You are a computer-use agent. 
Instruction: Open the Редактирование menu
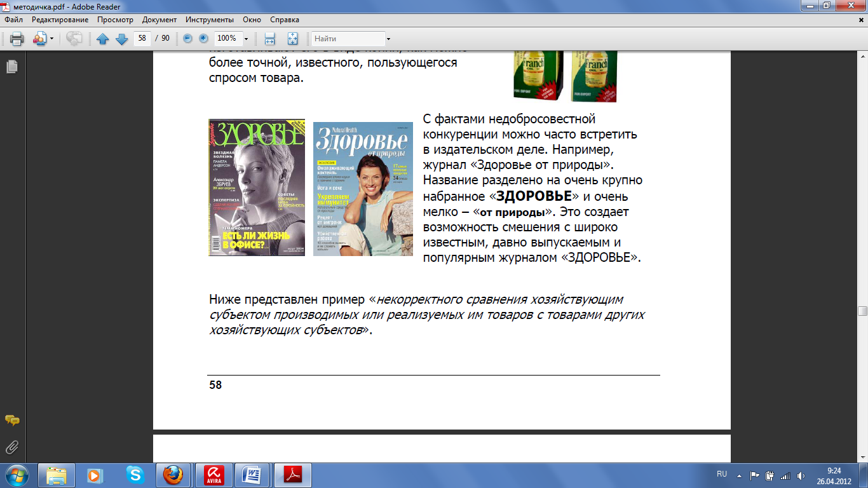60,20
